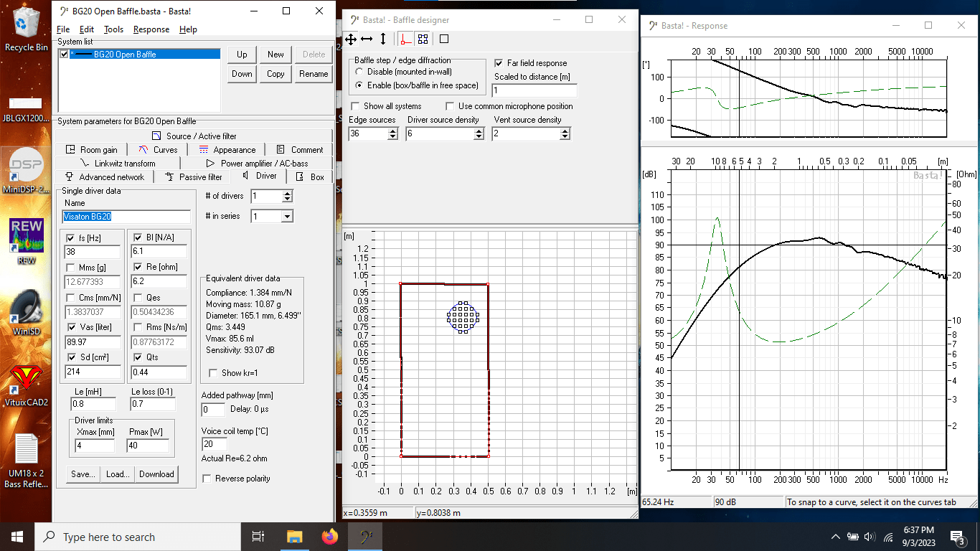The width and height of the screenshot is (980, 551).
Task: Open the File menu
Action: point(63,29)
